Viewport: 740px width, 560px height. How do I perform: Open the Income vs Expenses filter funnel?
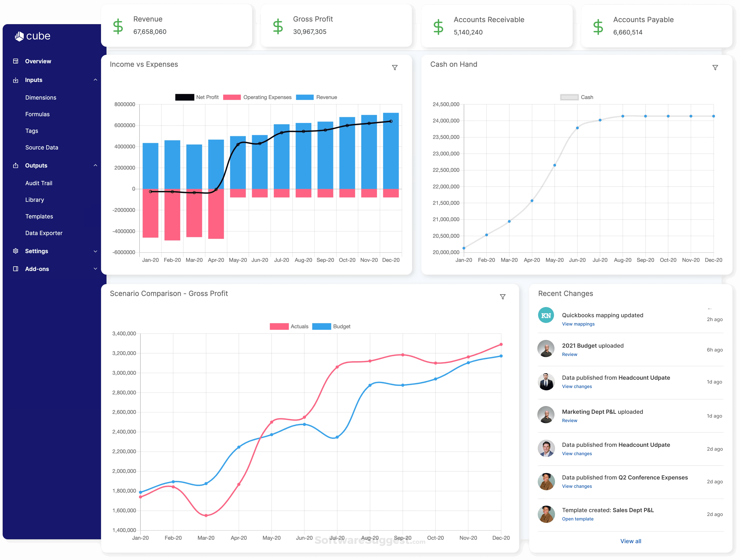[x=395, y=68]
